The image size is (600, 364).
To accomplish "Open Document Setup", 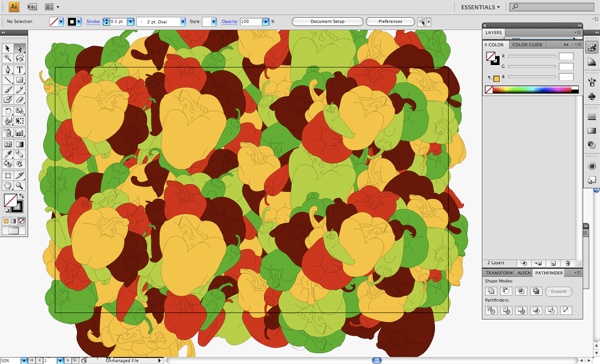I will pyautogui.click(x=327, y=21).
